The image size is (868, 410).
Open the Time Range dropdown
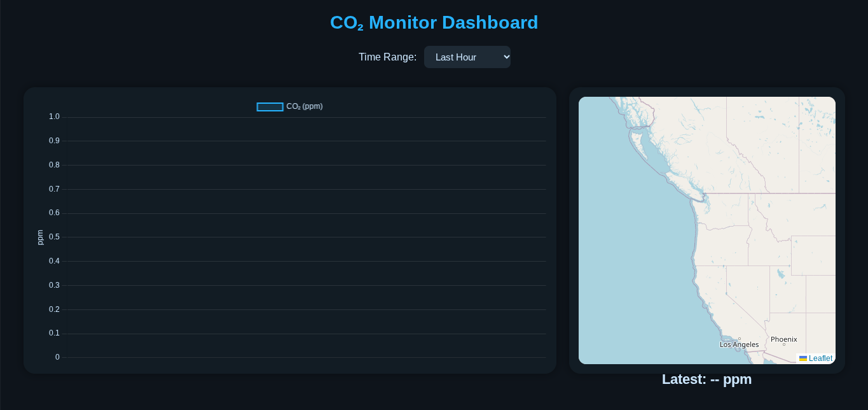467,57
